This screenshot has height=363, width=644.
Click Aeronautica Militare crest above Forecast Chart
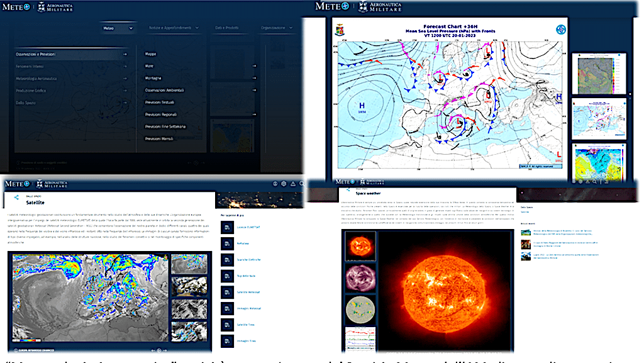363,6
